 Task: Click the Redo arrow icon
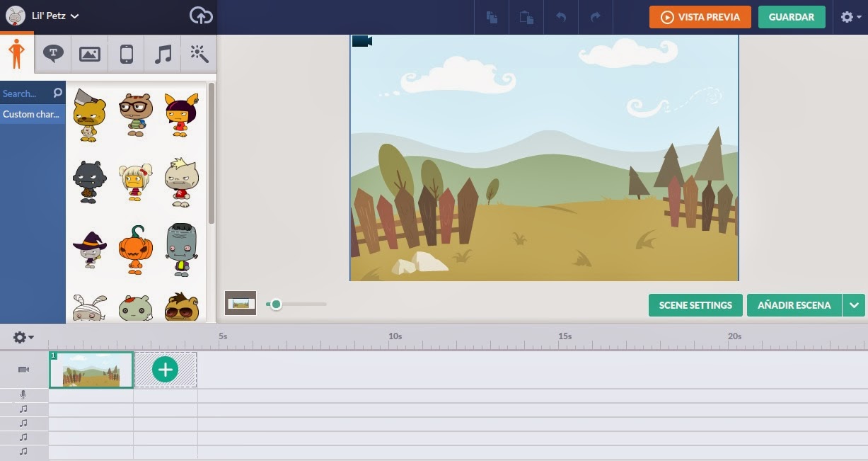[596, 17]
